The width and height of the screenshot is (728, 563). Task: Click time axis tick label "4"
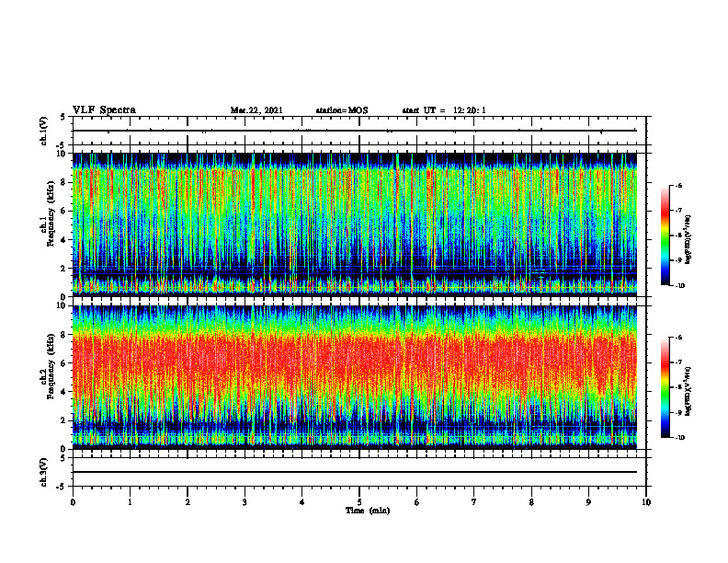(x=301, y=502)
